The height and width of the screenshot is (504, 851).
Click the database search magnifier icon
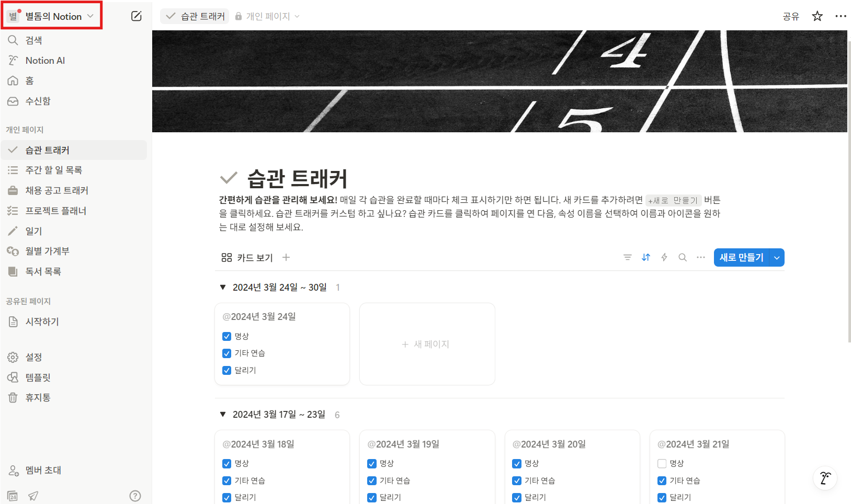tap(682, 257)
